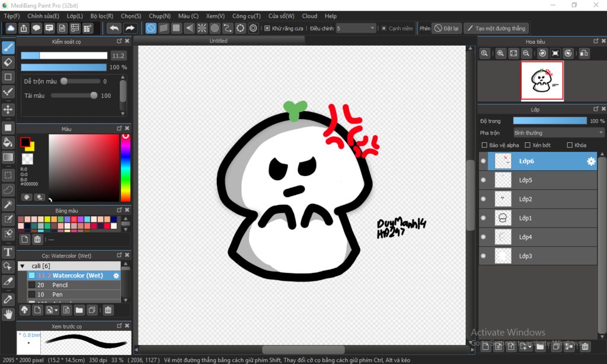The image size is (607, 364).
Task: Click the Undo arrow in toolbar
Action: point(114,28)
